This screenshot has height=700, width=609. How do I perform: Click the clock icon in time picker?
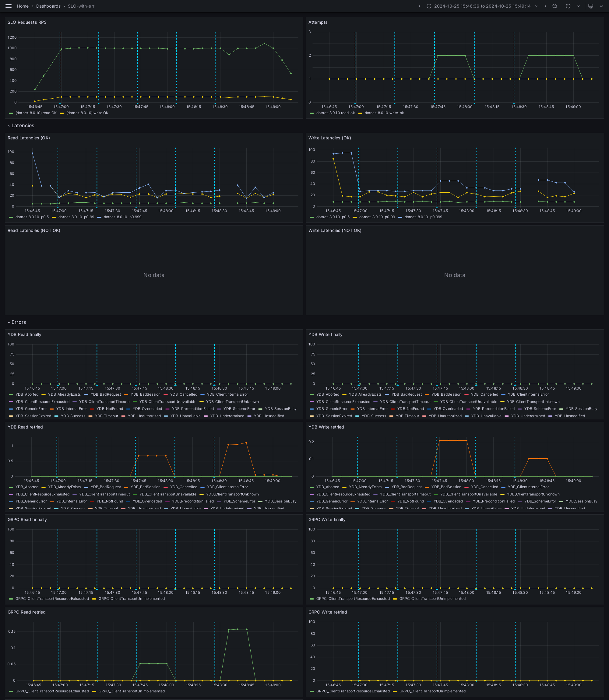point(429,6)
